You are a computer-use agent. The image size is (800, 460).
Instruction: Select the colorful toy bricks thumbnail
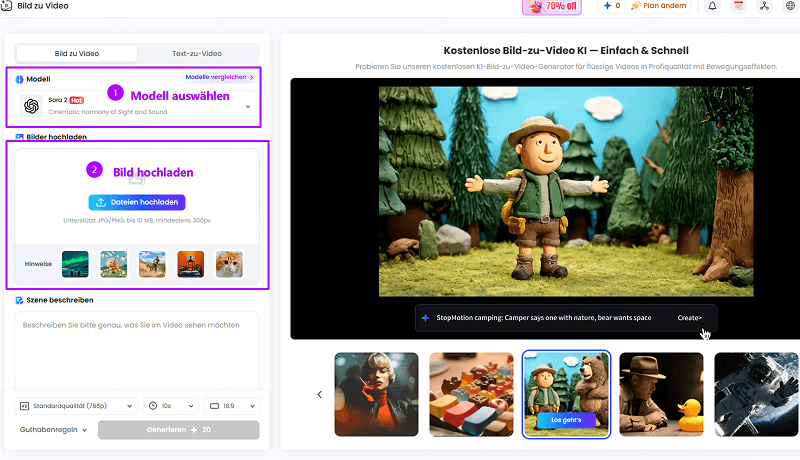click(471, 394)
